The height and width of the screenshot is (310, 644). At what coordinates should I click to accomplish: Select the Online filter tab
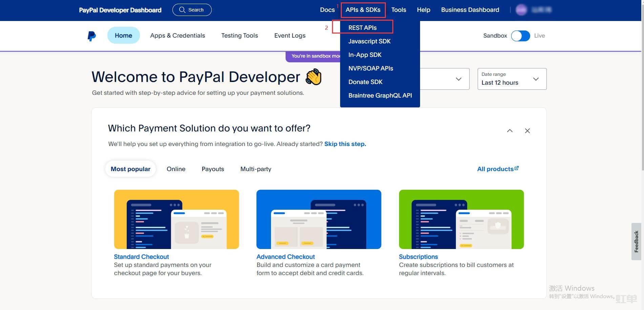click(176, 169)
